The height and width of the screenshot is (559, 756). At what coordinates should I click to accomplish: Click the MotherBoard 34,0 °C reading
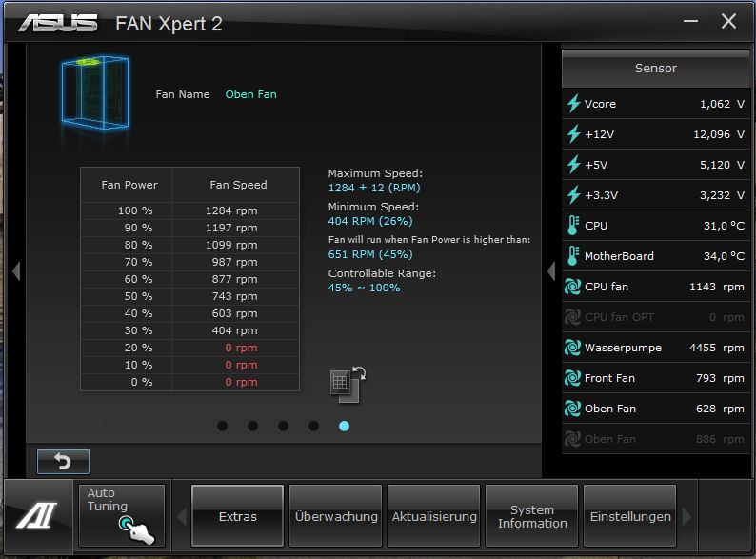(x=724, y=255)
